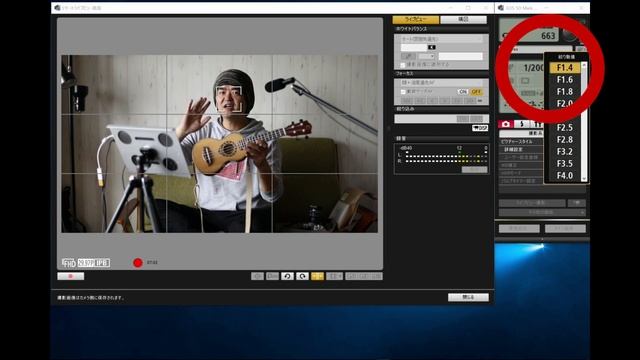Open the tools setup menu tab icon
640x360 pixels.
(x=537, y=124)
